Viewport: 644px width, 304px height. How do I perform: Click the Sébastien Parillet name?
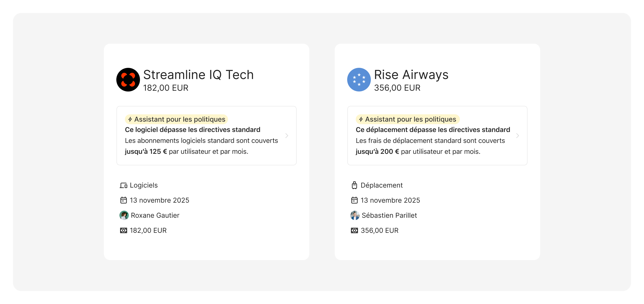(389, 215)
